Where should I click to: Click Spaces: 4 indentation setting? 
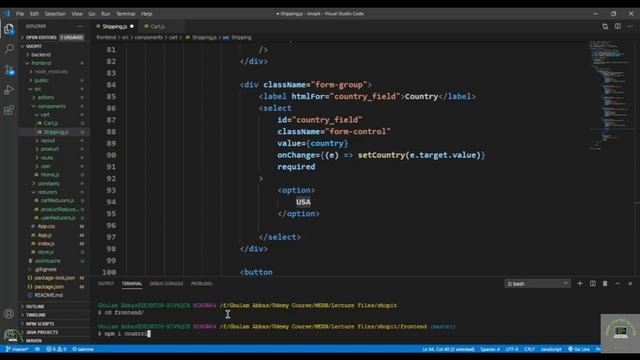coord(490,349)
